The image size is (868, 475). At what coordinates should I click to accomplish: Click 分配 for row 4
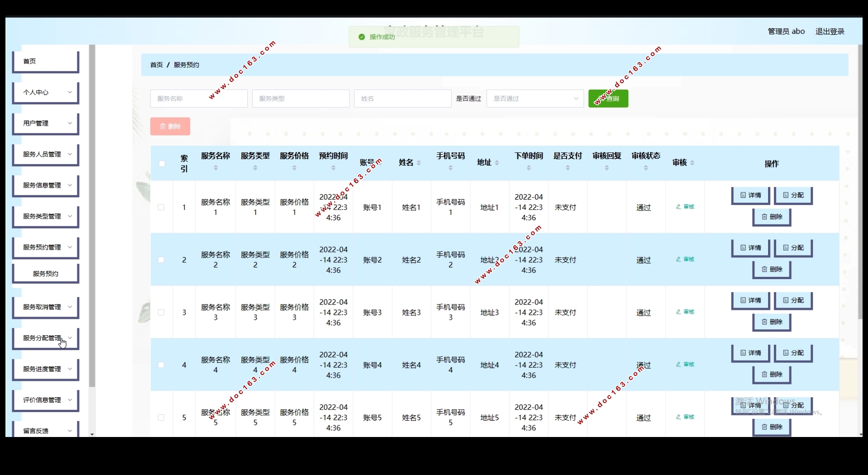click(793, 353)
